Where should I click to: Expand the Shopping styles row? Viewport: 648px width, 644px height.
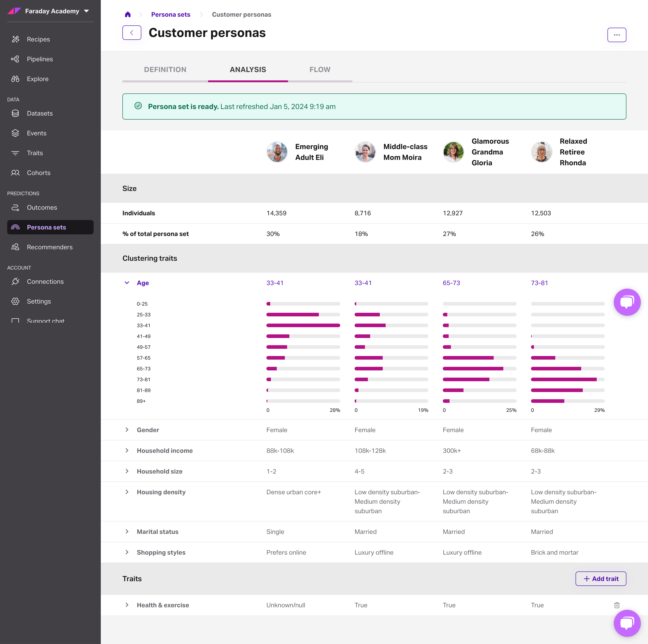127,552
